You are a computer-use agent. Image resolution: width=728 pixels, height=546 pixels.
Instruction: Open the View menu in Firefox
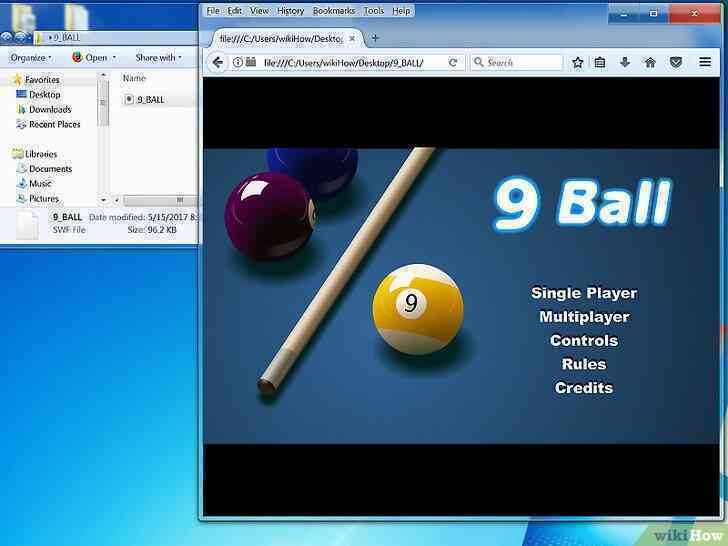[x=260, y=11]
